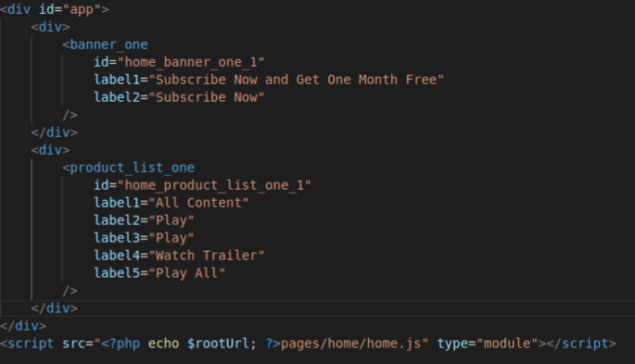Click the self-closing tag after label5
635x364 pixels.
tap(70, 291)
